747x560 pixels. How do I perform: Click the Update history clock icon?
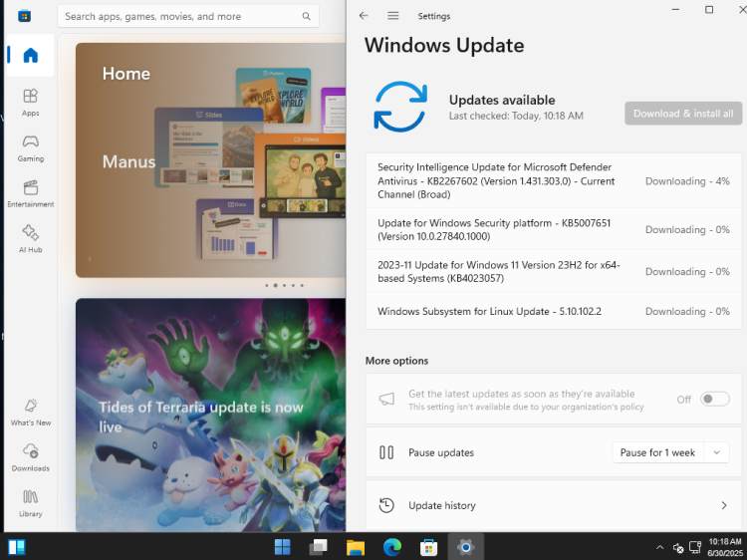point(386,505)
